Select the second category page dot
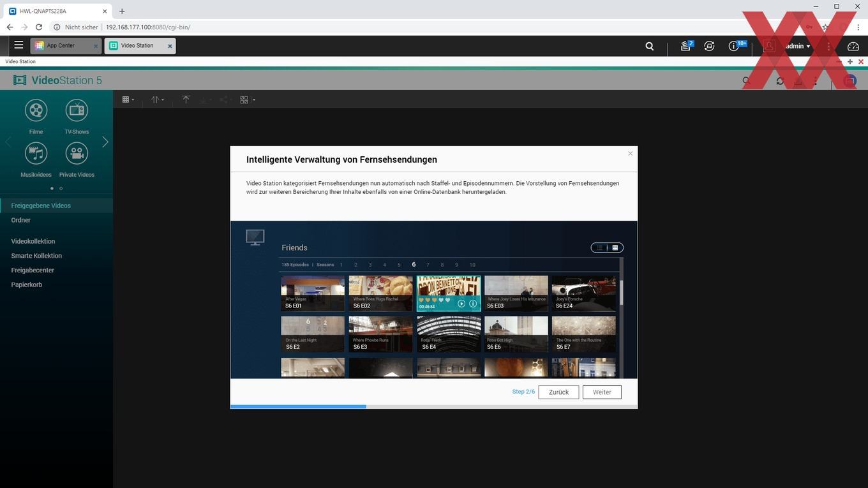Image resolution: width=868 pixels, height=488 pixels. click(61, 188)
